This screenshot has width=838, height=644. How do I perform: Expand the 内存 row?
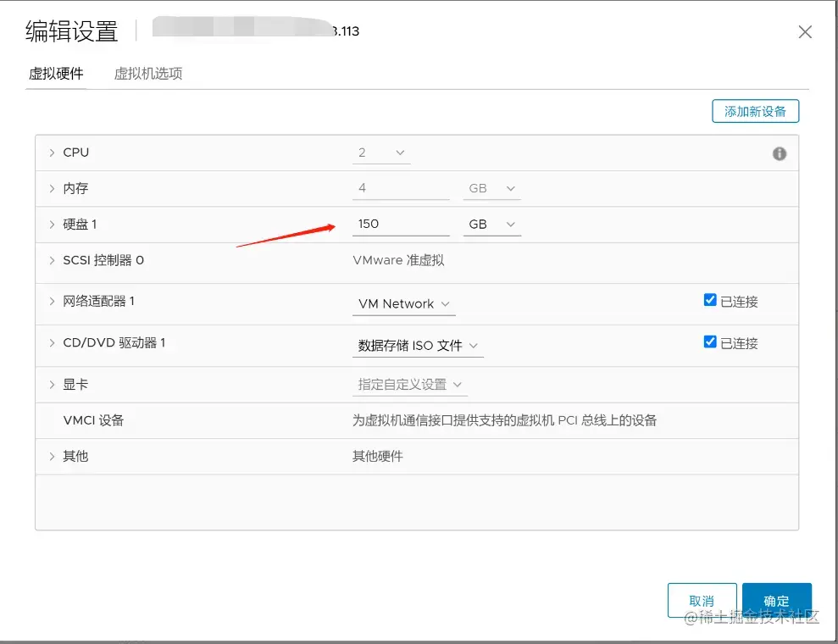pos(52,189)
